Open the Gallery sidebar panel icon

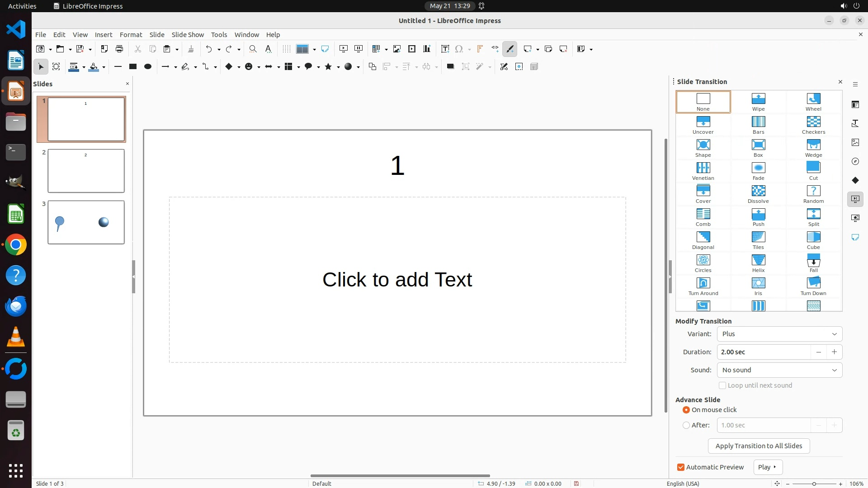[855, 142]
